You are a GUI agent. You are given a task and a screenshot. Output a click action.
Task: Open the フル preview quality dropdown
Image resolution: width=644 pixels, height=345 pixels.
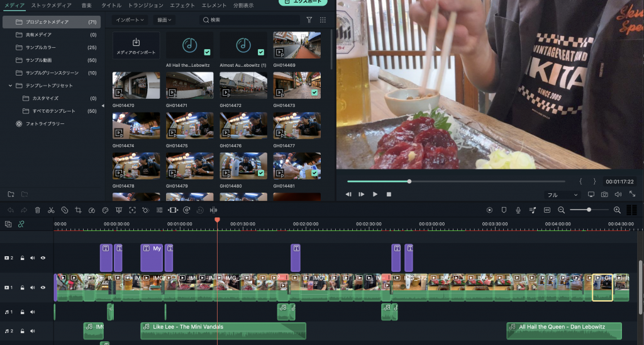pos(562,195)
